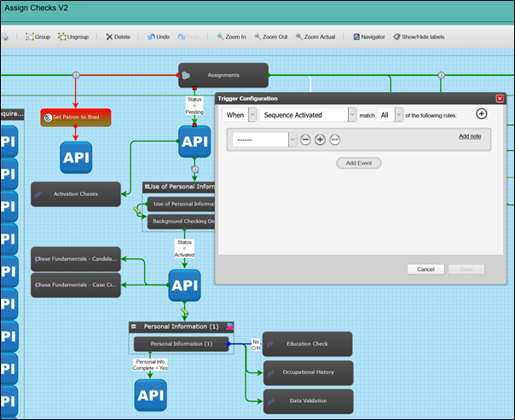The image size is (515, 420).
Task: Cancel the Trigger Configuration dialog
Action: point(425,269)
